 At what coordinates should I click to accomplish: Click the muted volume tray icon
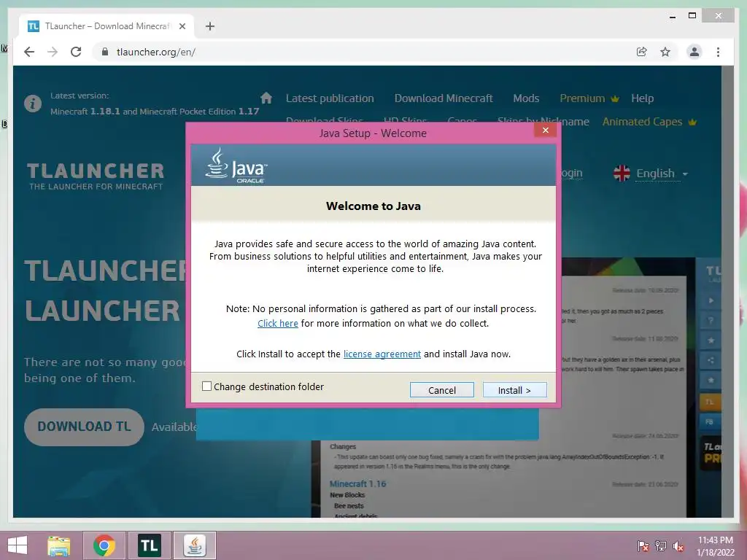(678, 545)
